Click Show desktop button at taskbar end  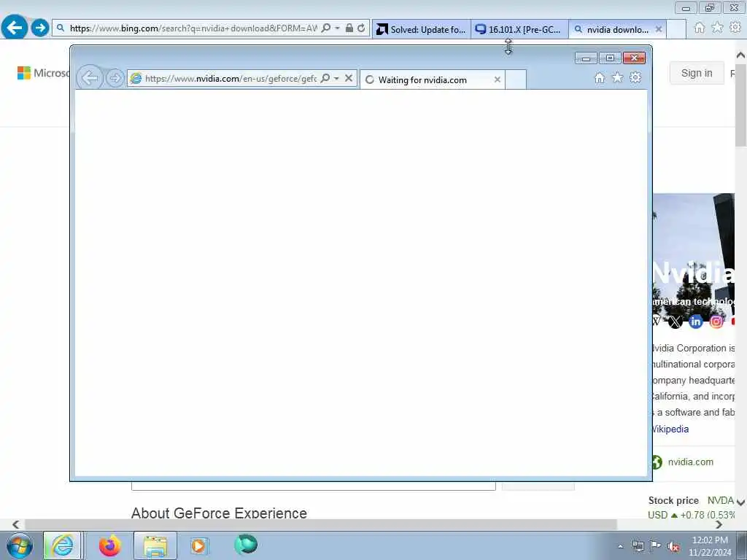coord(742,545)
